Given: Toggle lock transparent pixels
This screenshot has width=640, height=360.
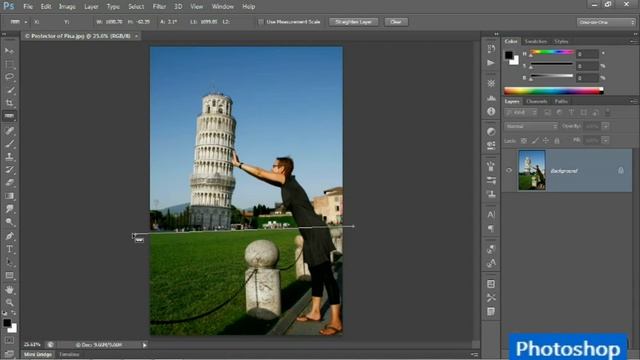Looking at the screenshot, I should pos(524,140).
